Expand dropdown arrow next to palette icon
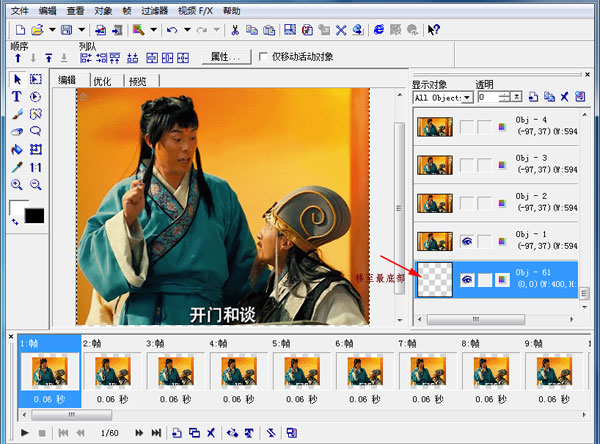 153,29
